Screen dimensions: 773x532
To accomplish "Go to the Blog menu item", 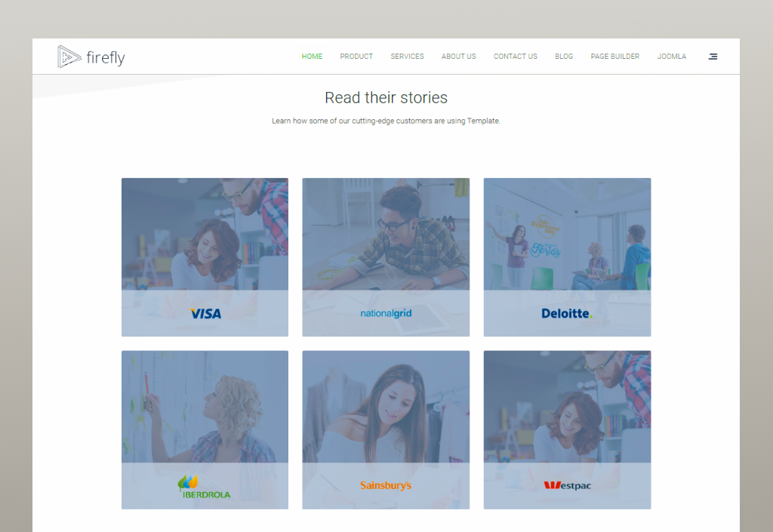I will (x=564, y=57).
